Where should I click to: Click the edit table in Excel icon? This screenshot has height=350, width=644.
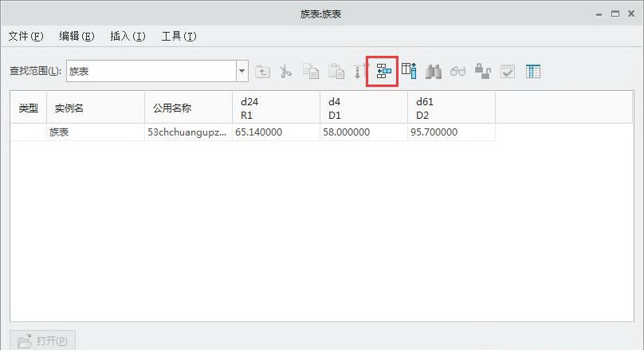(533, 72)
